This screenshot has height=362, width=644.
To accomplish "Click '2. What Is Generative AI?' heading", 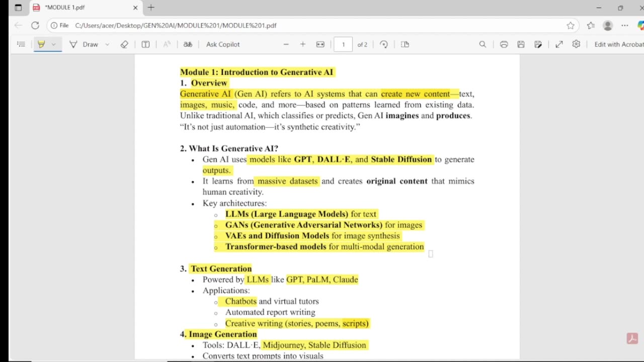I will [229, 148].
